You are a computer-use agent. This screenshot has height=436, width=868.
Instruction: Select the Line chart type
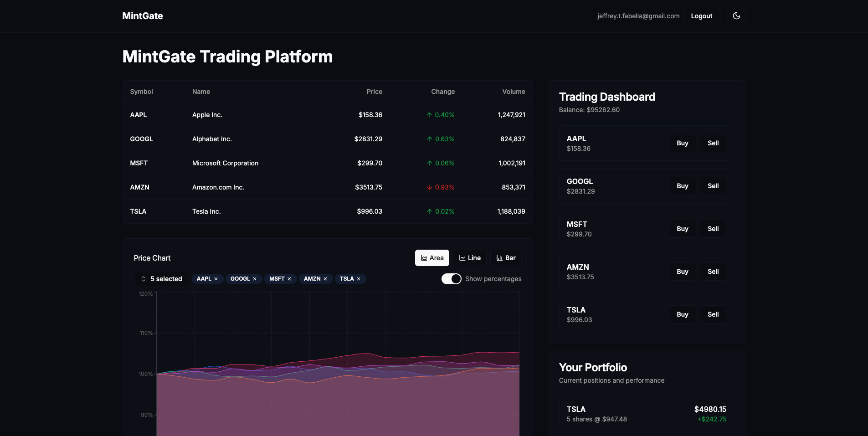470,258
